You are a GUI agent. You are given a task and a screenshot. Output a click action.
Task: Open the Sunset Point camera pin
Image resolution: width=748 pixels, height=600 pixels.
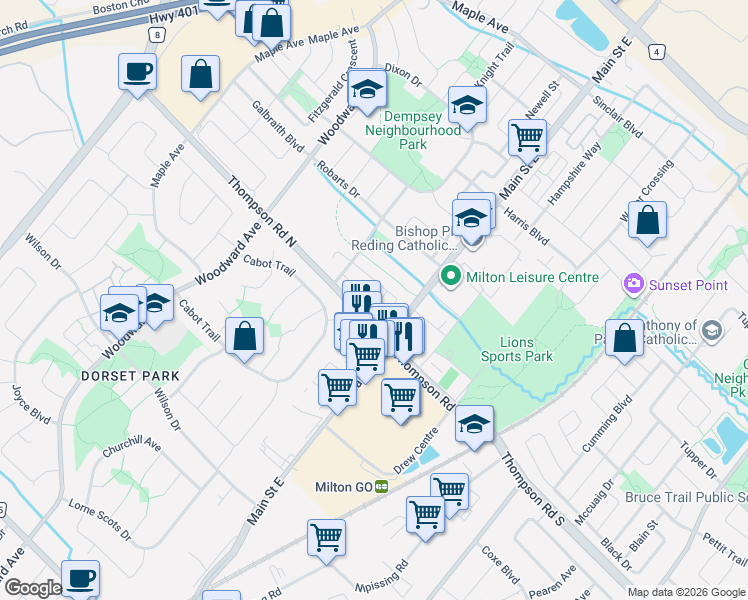pyautogui.click(x=633, y=284)
